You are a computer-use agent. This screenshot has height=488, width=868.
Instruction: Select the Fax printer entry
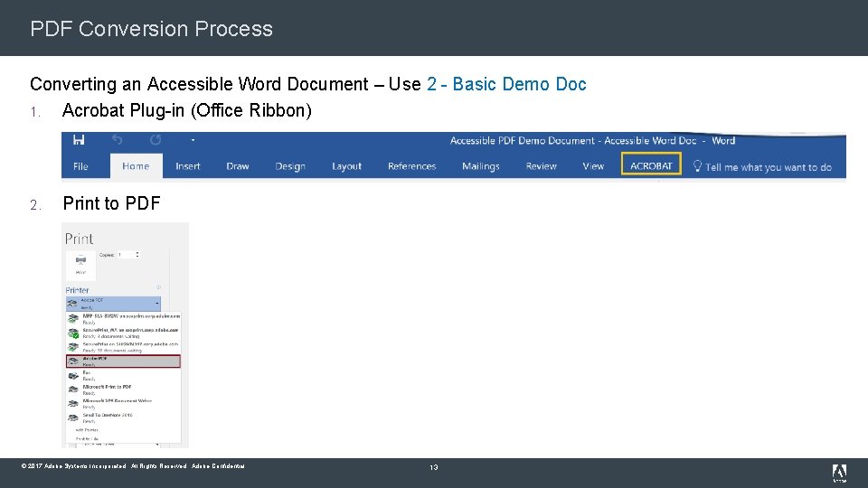click(x=124, y=376)
